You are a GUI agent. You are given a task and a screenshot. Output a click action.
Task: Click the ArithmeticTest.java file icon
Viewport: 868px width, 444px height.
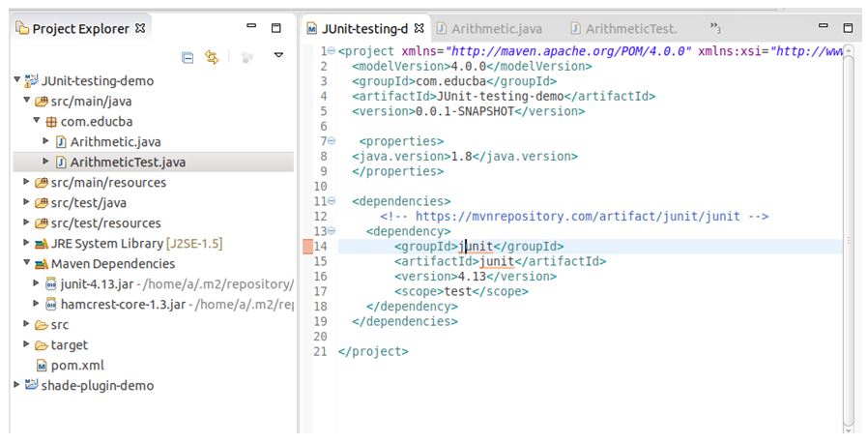[62, 163]
